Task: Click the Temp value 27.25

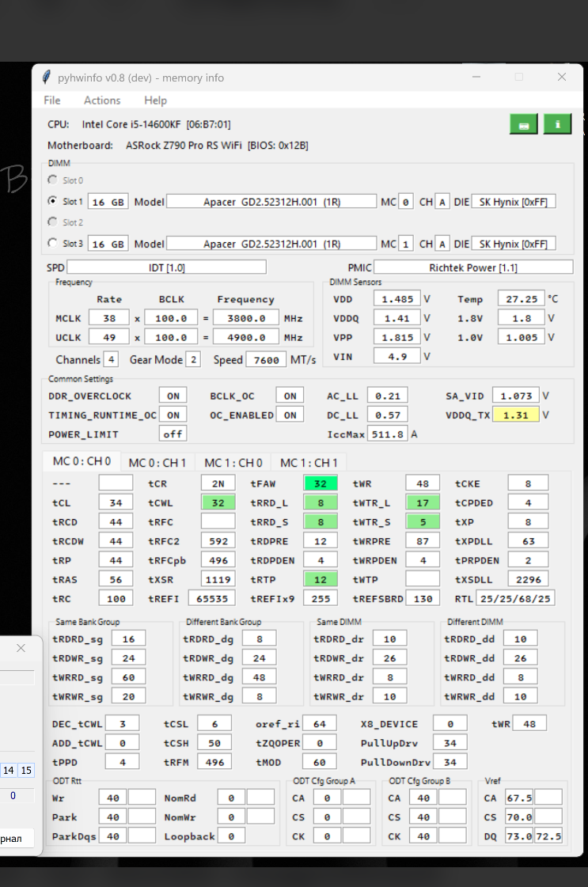Action: (522, 299)
